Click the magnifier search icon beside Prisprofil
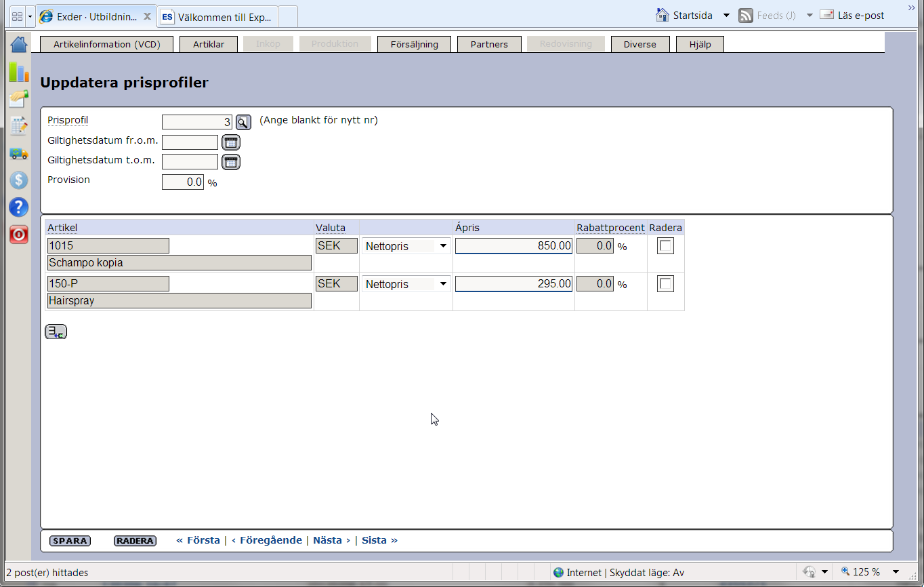Viewport: 924px width, 587px height. click(243, 122)
